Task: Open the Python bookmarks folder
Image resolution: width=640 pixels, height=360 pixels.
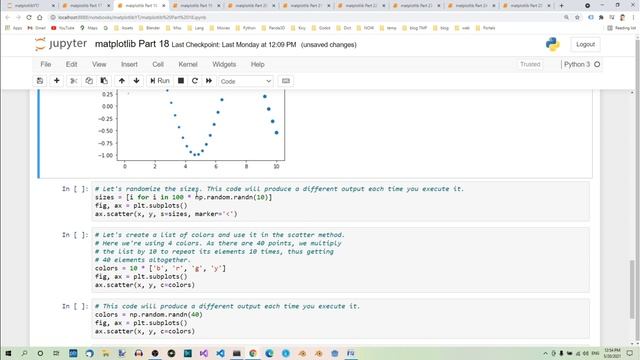Action: 246,28
